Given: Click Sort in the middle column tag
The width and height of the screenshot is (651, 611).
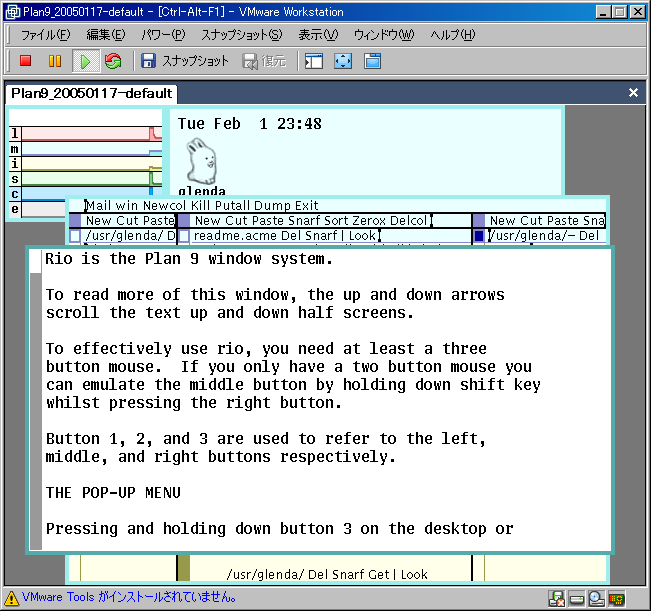Looking at the screenshot, I should point(337,221).
